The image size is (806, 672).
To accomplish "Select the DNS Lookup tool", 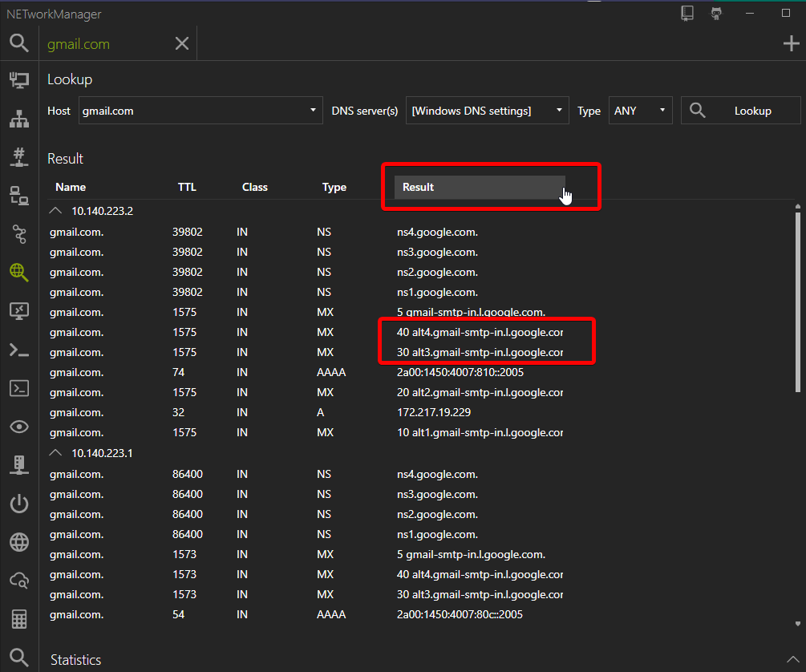I will pos(18,272).
